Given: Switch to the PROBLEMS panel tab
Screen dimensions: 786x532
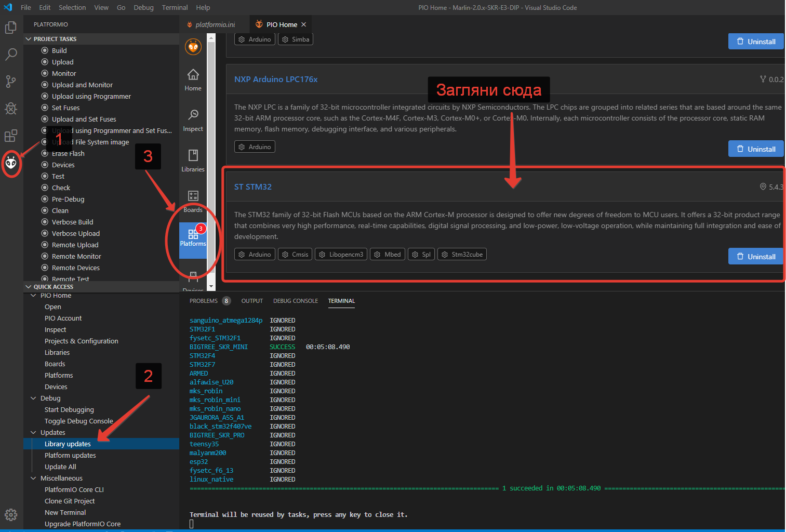Looking at the screenshot, I should (x=204, y=301).
